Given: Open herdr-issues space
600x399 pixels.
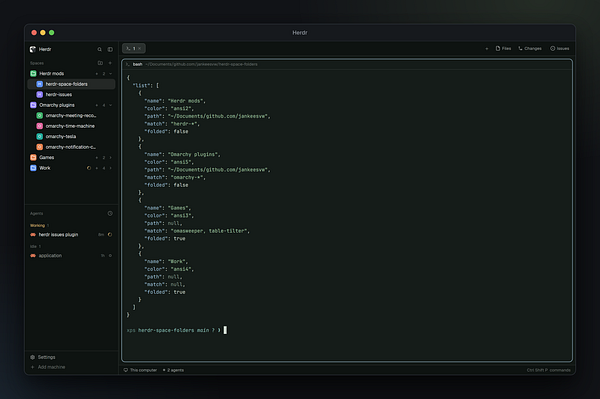Looking at the screenshot, I should (x=71, y=94).
